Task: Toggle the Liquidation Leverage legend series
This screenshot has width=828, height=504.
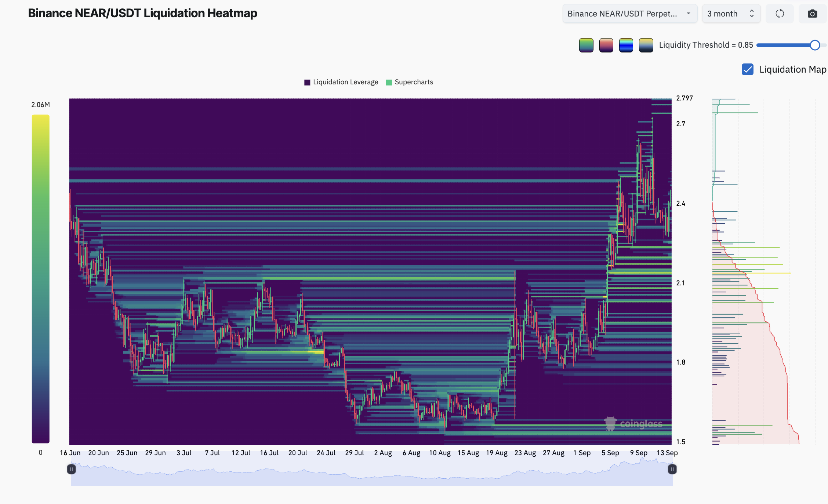Action: [341, 82]
